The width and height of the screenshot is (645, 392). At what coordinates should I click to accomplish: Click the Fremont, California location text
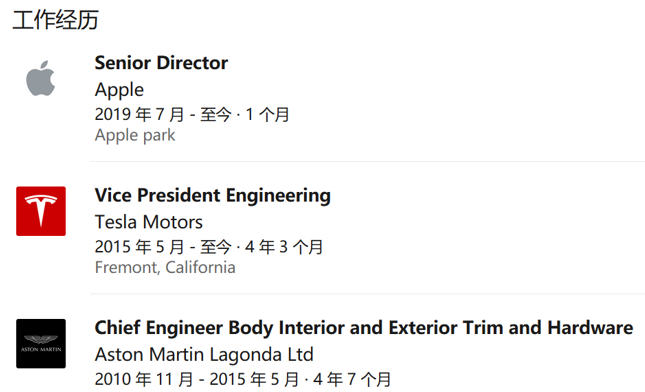[x=165, y=267]
